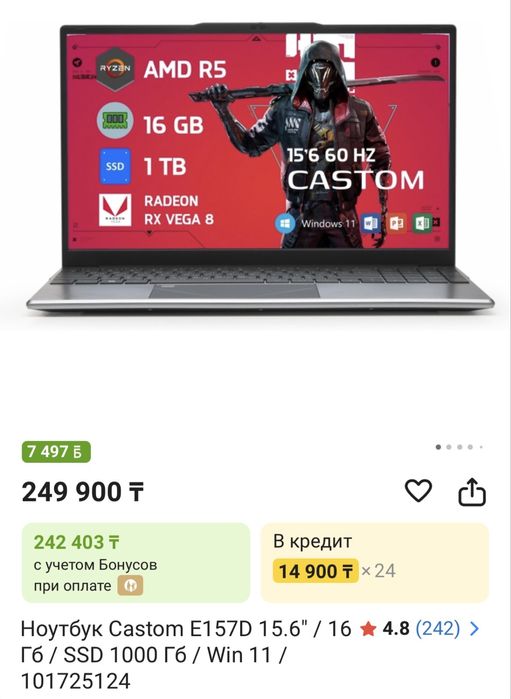Tap the red rating star

[x=368, y=629]
